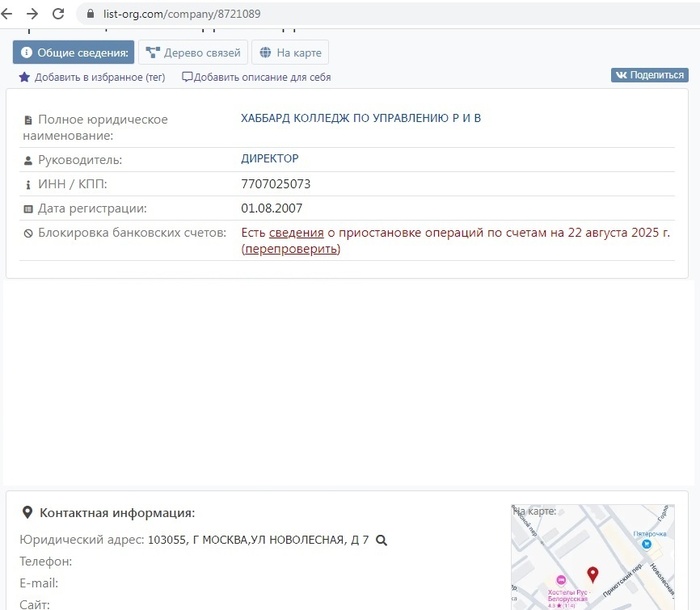Click the Руководитель label
Image resolution: width=700 pixels, height=610 pixels.
pyautogui.click(x=80, y=160)
